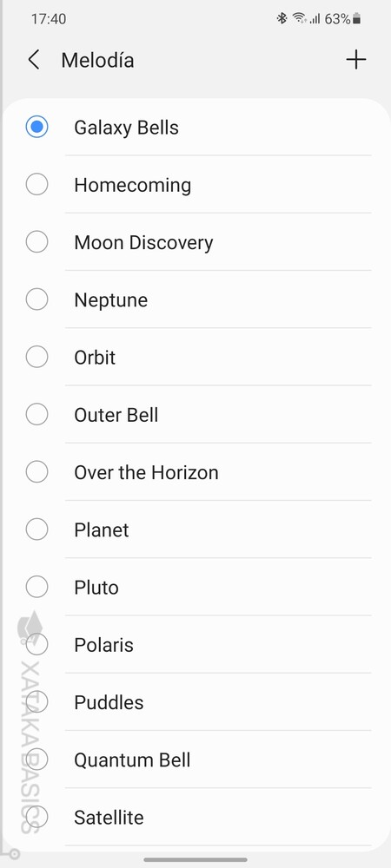The image size is (391, 868).
Task: Select the Galaxy Bells radio button
Action: pyautogui.click(x=36, y=128)
